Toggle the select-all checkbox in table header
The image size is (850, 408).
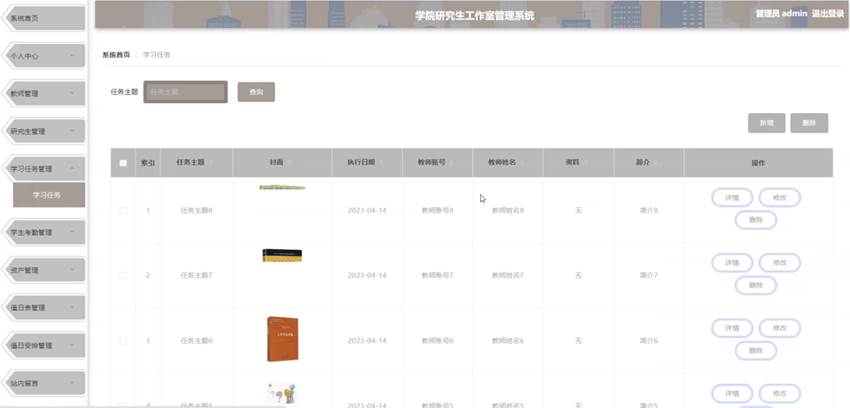tap(123, 163)
